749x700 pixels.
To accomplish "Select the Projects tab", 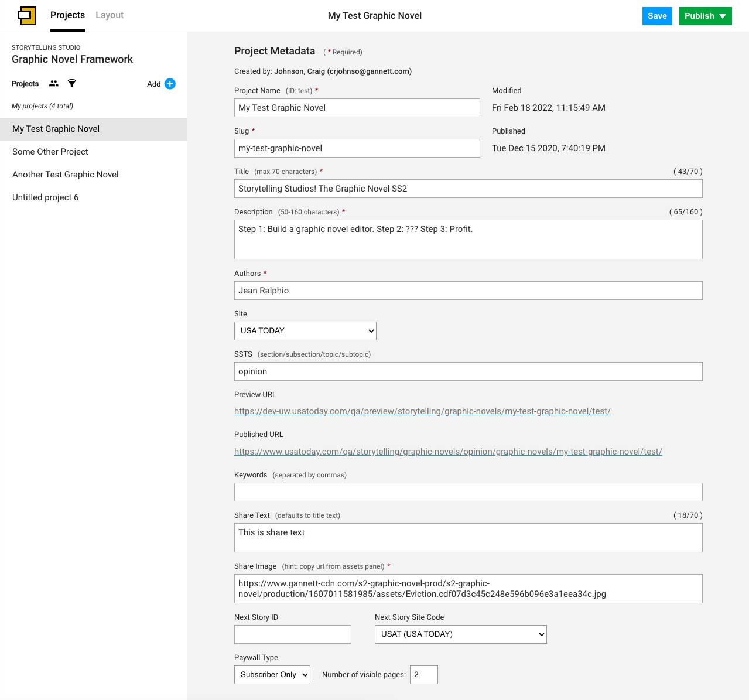I will click(x=67, y=15).
